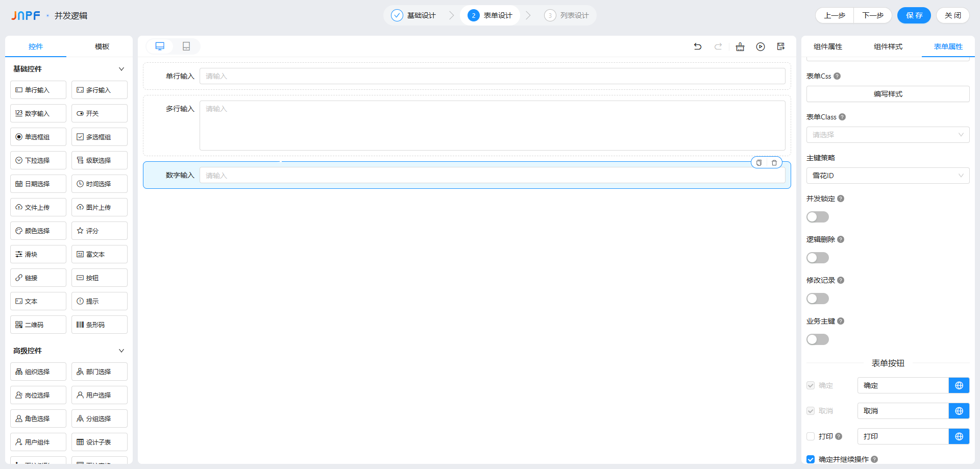Image resolution: width=980 pixels, height=469 pixels.
Task: Click the 关闭 button
Action: coord(953,15)
